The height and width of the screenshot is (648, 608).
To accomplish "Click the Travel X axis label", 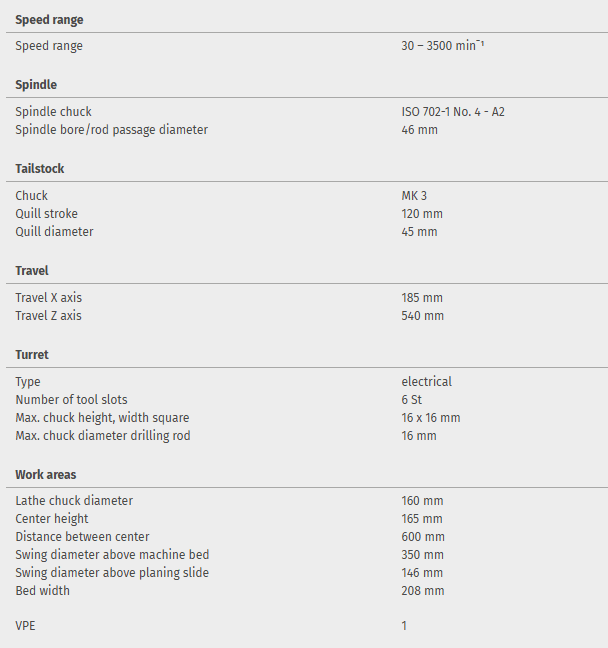I will (49, 298).
